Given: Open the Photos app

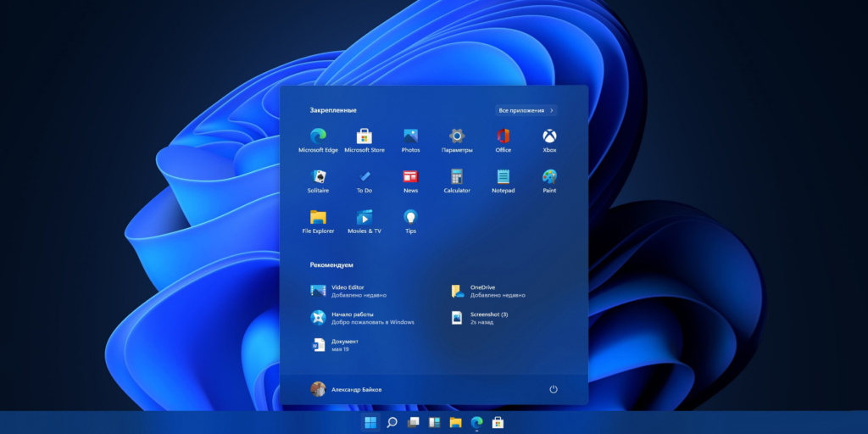Looking at the screenshot, I should (x=410, y=141).
